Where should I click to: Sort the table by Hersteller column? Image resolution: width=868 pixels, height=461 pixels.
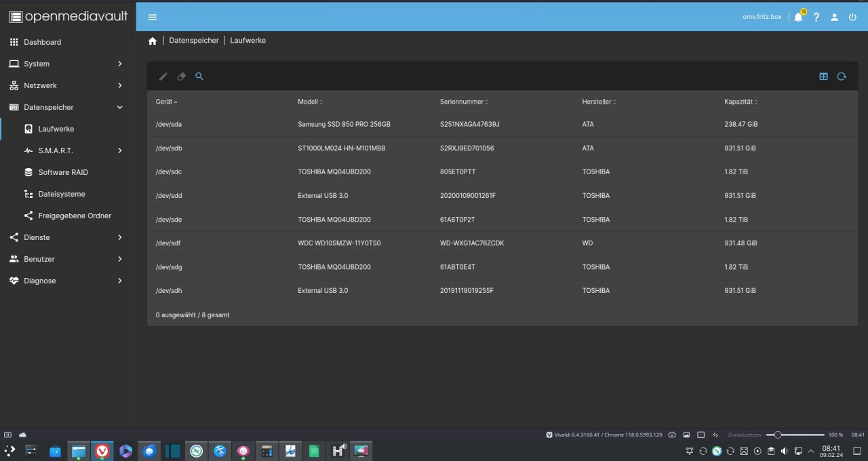click(x=599, y=102)
